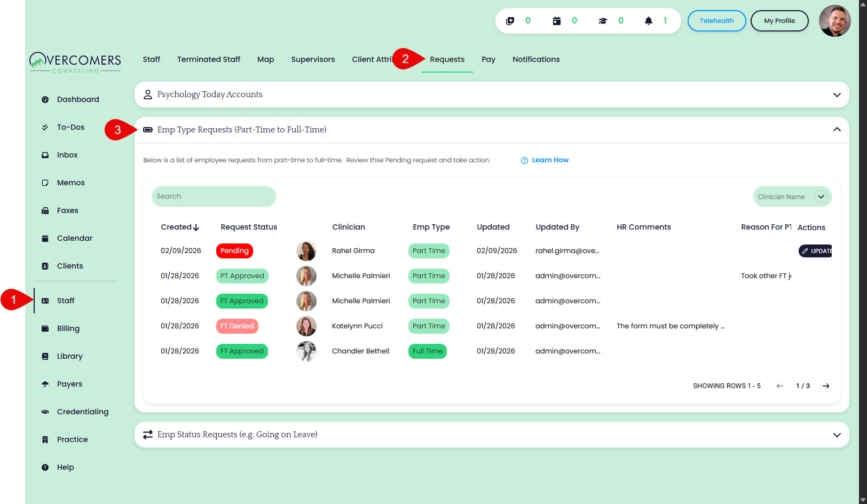The height and width of the screenshot is (504, 867).
Task: Click the Request Status column header
Action: pyautogui.click(x=249, y=227)
